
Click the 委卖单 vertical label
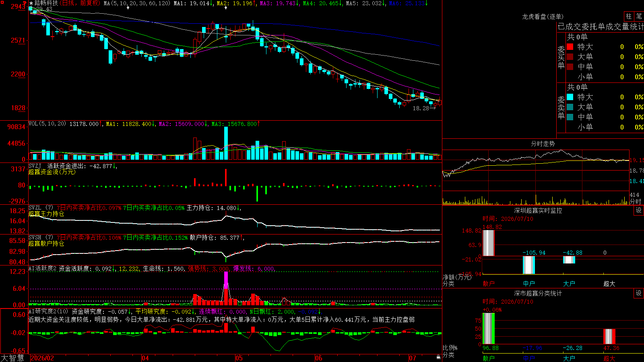click(561, 107)
